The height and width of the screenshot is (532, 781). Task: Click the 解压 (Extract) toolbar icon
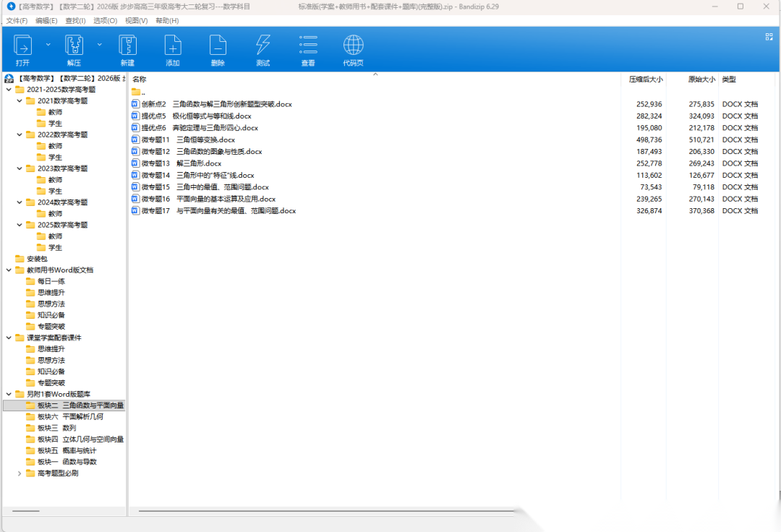pyautogui.click(x=74, y=47)
